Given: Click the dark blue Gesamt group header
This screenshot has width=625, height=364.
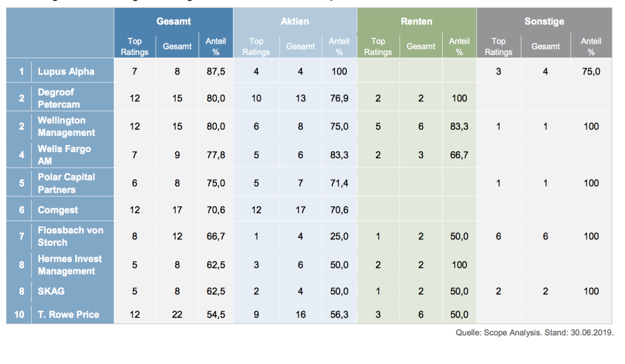Looking at the screenshot, I should (x=174, y=22).
